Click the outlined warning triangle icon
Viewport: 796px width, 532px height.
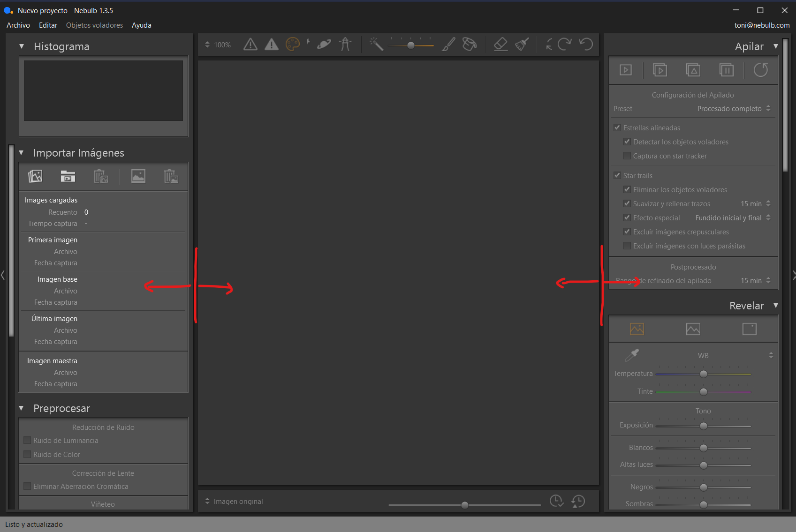coord(250,45)
